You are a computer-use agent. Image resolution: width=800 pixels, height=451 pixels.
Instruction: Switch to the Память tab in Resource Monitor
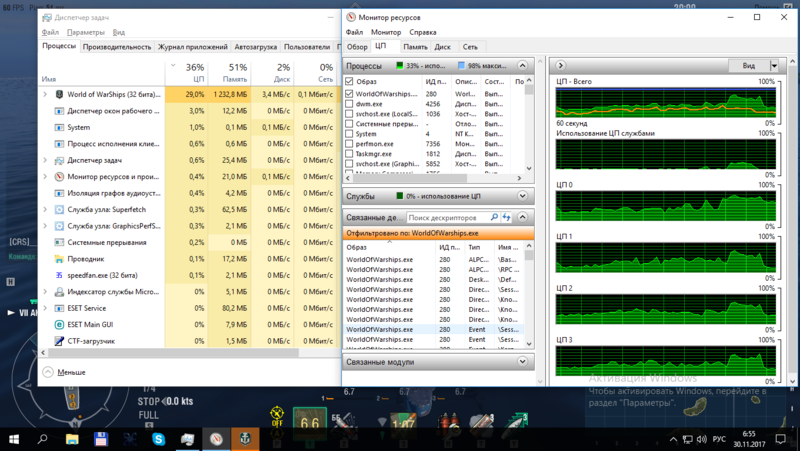tap(415, 47)
